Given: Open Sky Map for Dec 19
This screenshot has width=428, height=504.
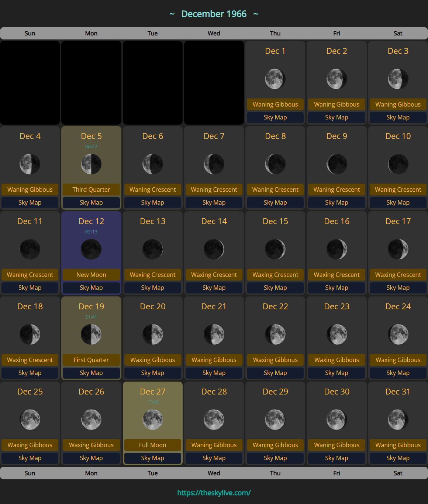Looking at the screenshot, I should (91, 373).
